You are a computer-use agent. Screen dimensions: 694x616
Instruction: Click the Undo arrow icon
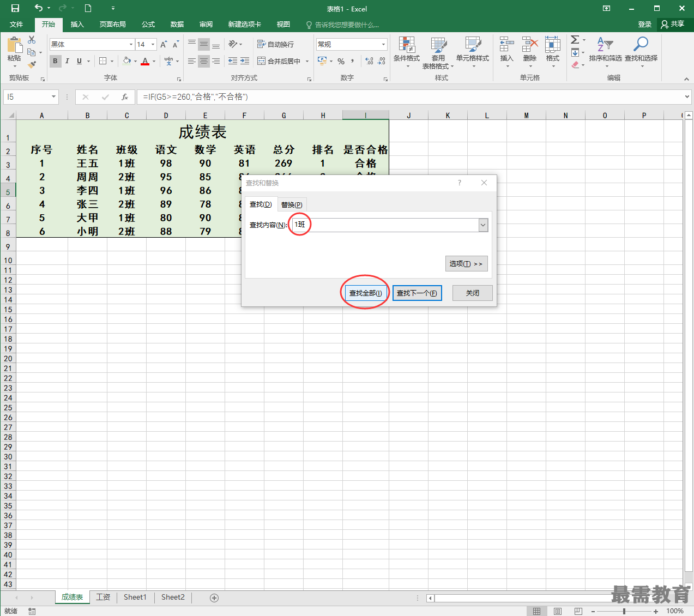(x=38, y=8)
